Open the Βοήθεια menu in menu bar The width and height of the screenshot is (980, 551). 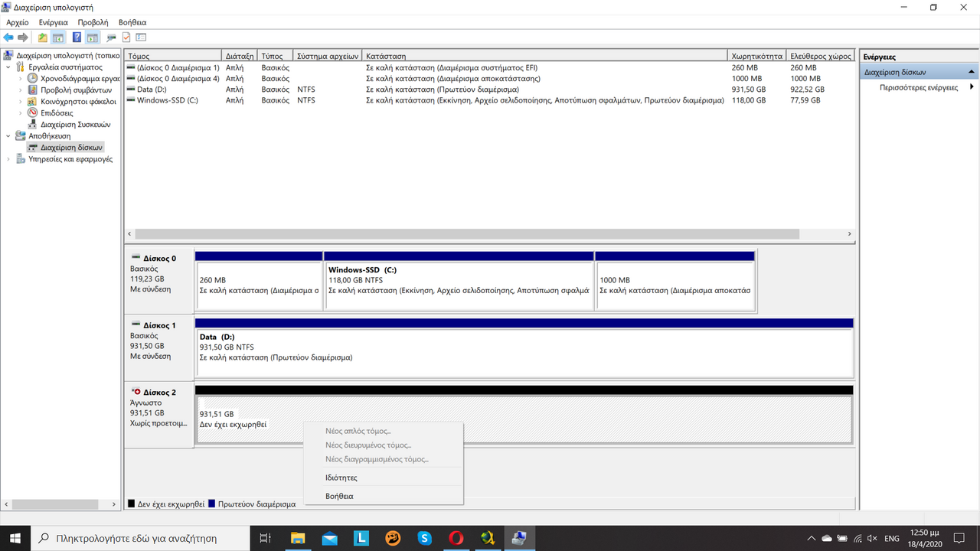(x=132, y=23)
